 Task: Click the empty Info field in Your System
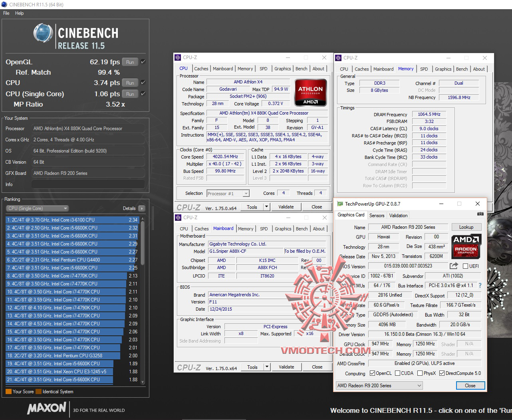pos(88,184)
